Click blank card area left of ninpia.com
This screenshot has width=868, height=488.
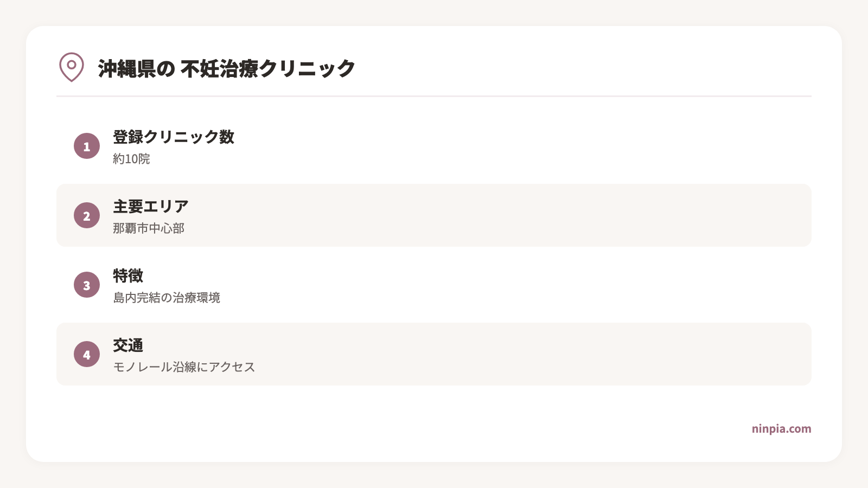click(434, 429)
